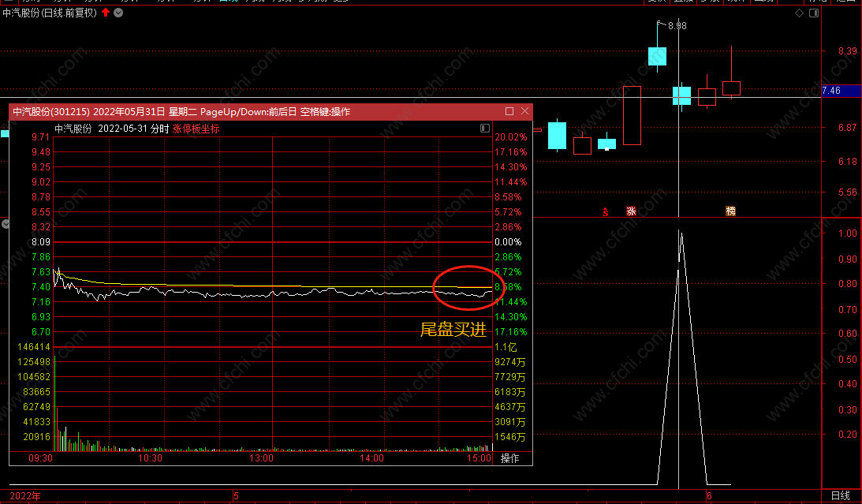Image resolution: width=862 pixels, height=504 pixels.
Task: Click the 146414 volume label
Action: (34, 347)
